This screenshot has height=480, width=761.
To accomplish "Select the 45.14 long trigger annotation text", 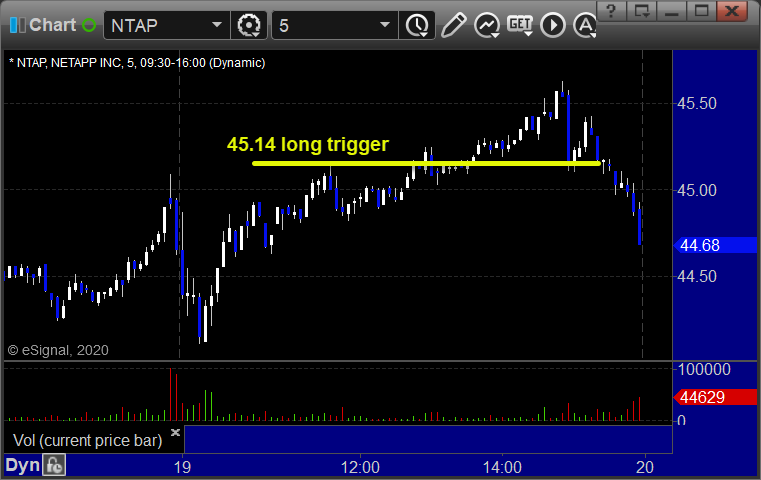I will 308,144.
